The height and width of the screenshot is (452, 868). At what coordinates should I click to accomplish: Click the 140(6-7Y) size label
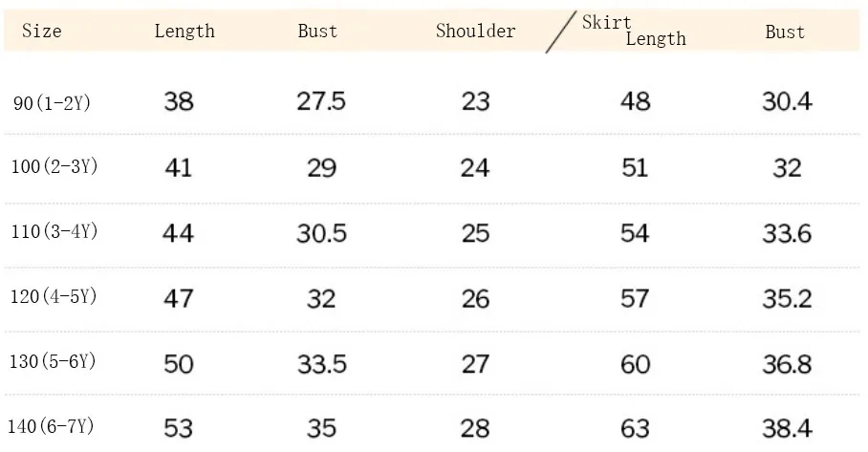[51, 426]
